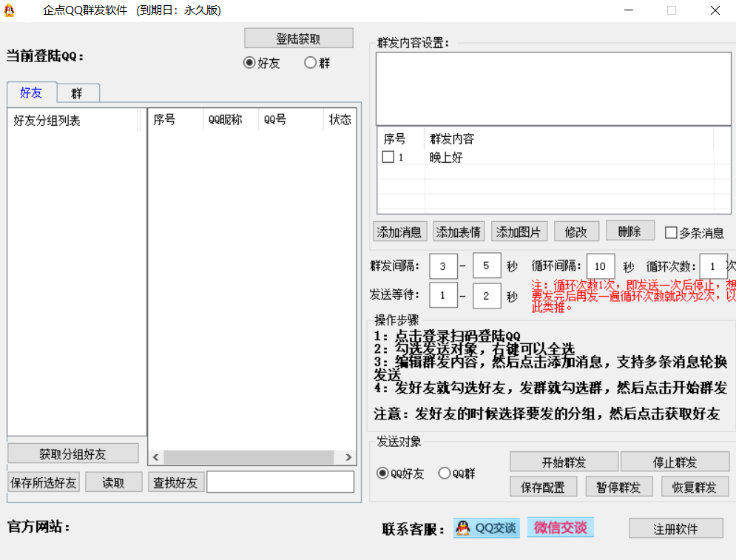Click the QQ号 column header
This screenshot has width=736, height=560.
click(x=291, y=120)
